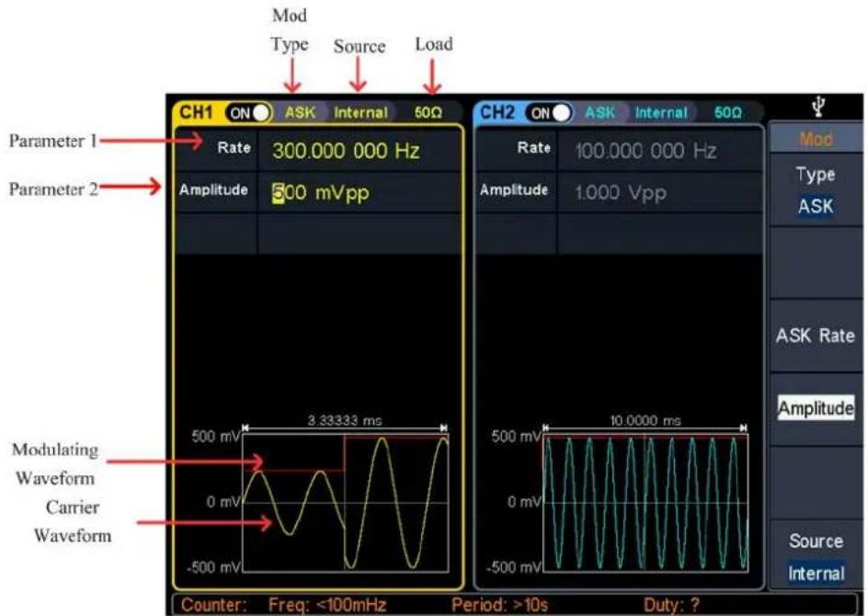Select the CH2 channel tab

pos(497,112)
